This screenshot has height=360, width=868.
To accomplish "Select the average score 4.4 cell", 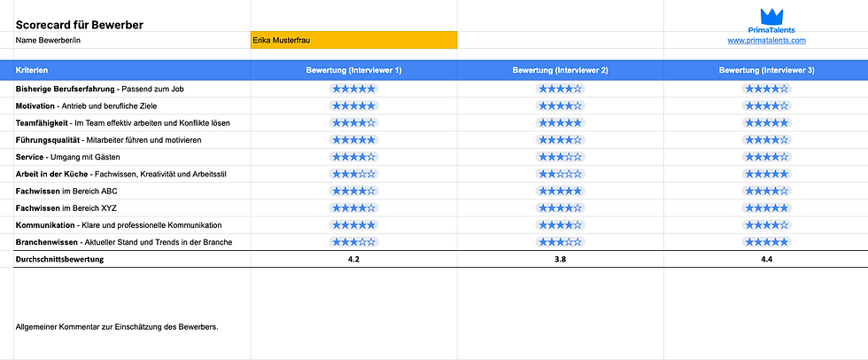I will click(x=767, y=259).
